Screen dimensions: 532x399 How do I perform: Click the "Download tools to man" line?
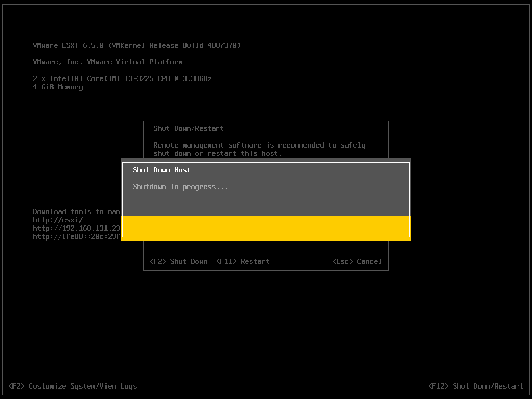[77, 212]
